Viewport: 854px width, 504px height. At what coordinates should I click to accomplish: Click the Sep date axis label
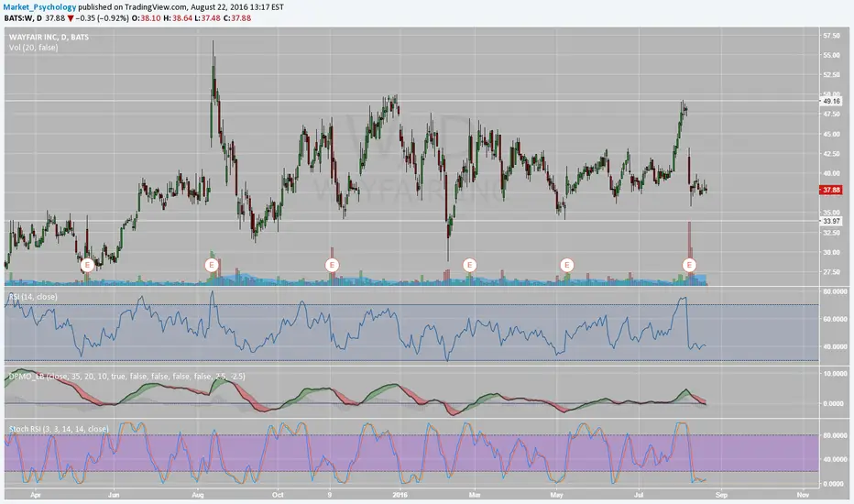tap(721, 495)
